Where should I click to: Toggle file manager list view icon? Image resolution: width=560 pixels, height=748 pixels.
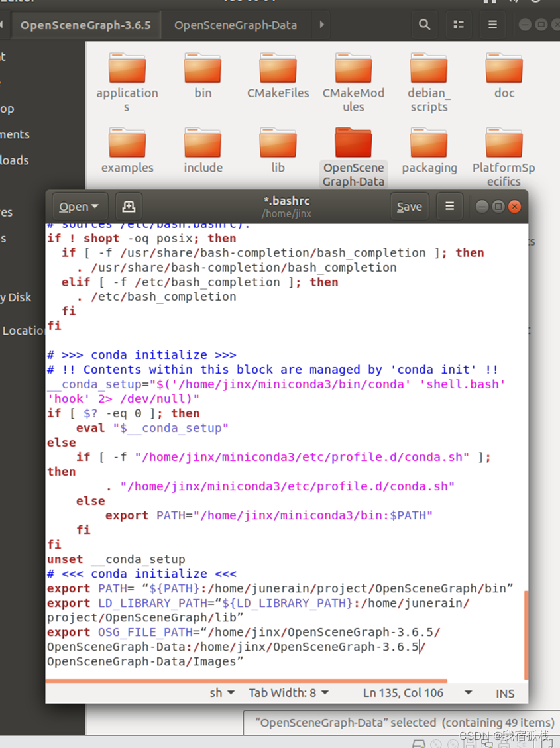coord(459,25)
